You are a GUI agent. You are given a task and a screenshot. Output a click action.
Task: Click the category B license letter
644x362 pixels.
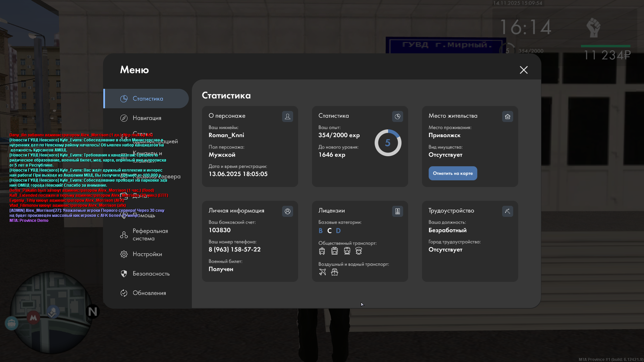click(x=321, y=231)
